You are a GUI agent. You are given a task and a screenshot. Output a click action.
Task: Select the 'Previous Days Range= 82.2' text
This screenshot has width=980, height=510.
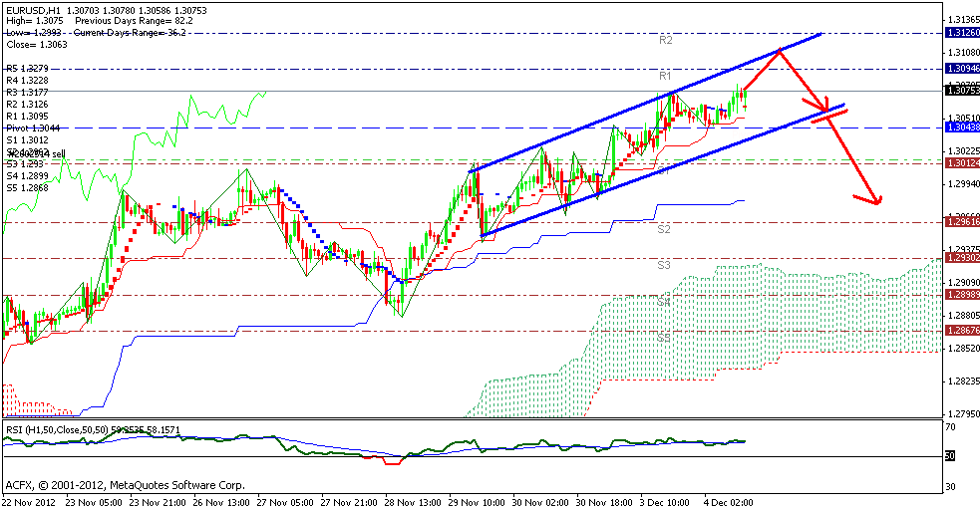point(134,21)
